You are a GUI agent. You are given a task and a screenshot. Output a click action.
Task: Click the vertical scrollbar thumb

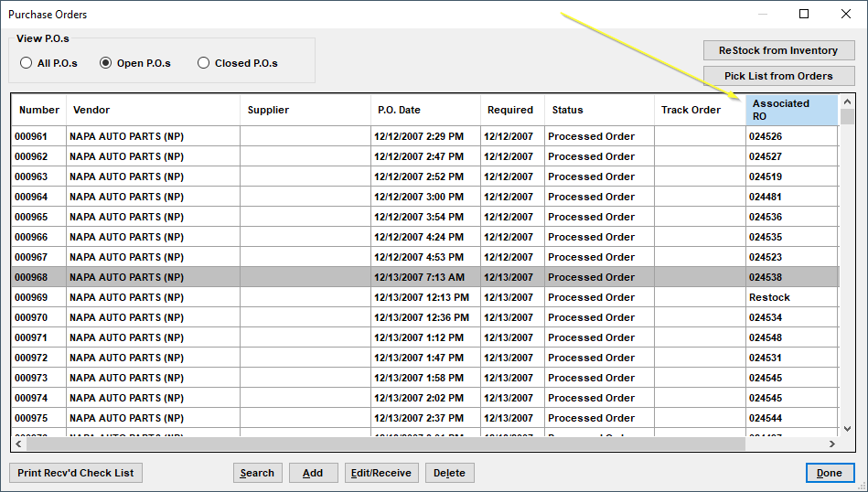(x=847, y=117)
